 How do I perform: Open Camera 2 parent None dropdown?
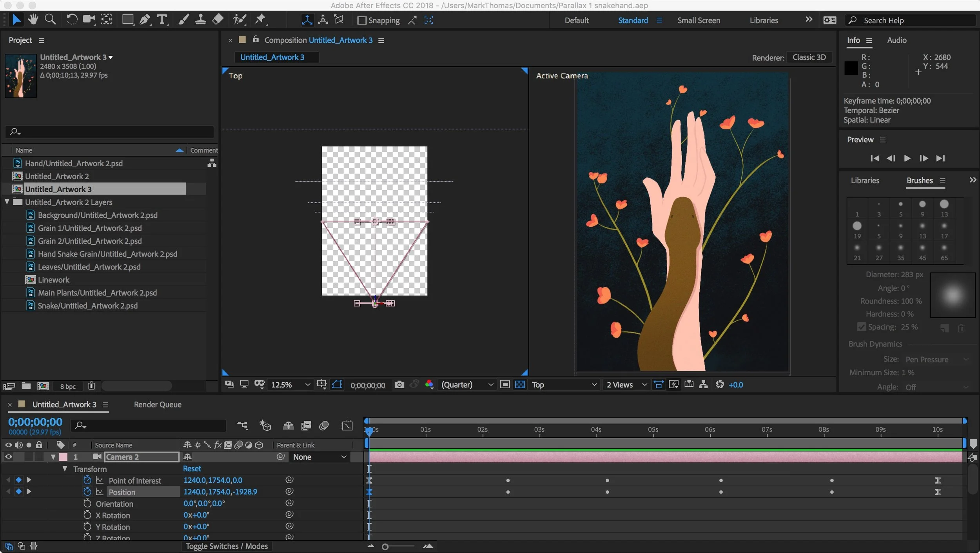pyautogui.click(x=319, y=457)
